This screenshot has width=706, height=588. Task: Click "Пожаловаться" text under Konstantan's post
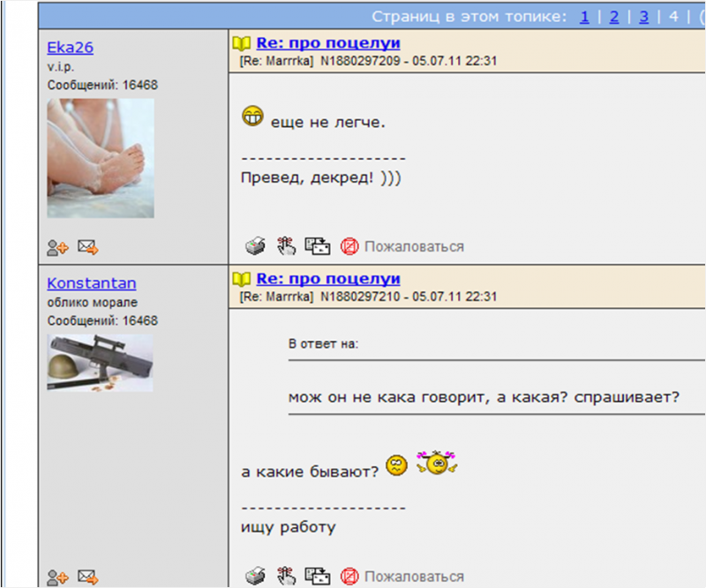414,577
